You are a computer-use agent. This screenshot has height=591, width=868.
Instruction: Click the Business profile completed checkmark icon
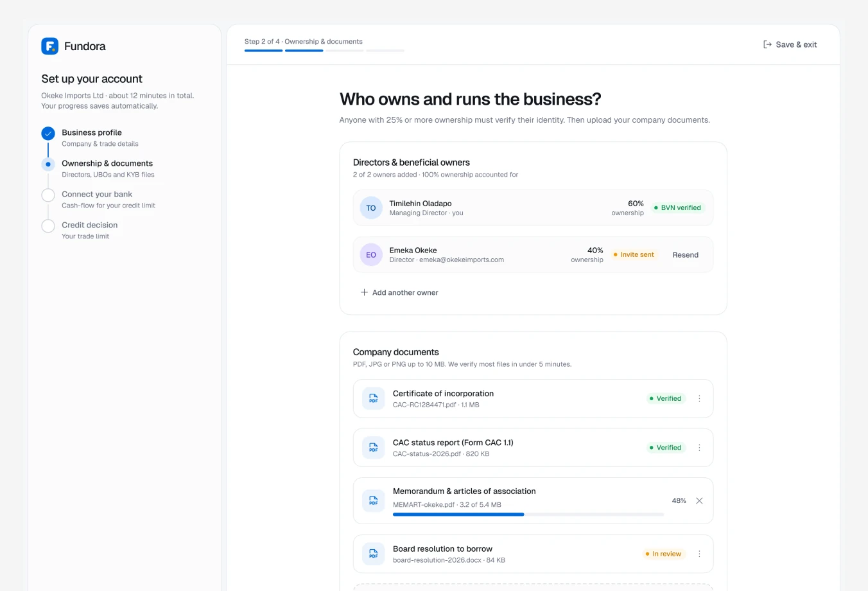[48, 134]
